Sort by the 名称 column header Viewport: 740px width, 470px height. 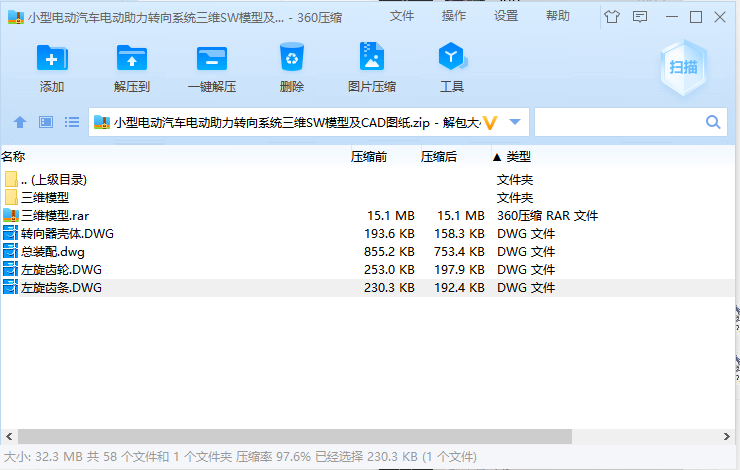click(x=13, y=157)
